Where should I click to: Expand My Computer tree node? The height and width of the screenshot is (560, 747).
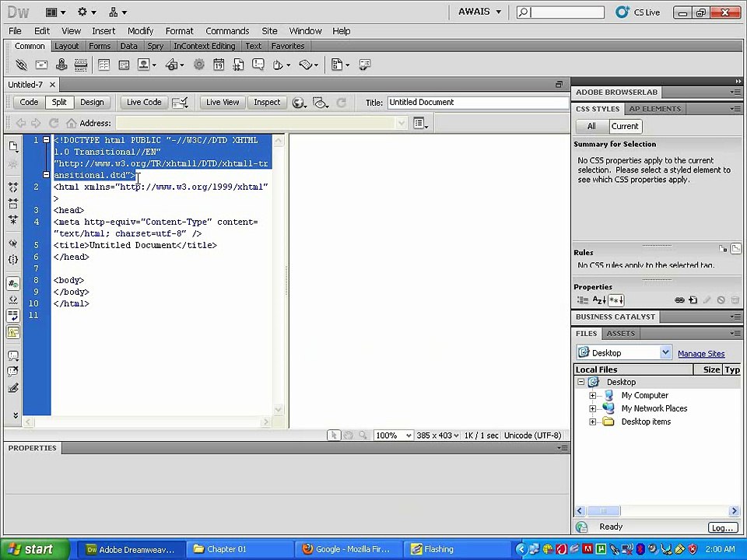coord(593,395)
